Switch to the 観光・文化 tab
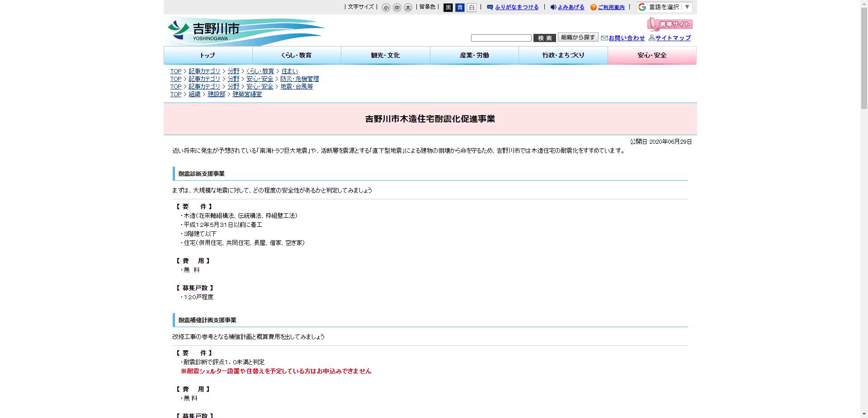The width and height of the screenshot is (868, 418). pyautogui.click(x=385, y=55)
